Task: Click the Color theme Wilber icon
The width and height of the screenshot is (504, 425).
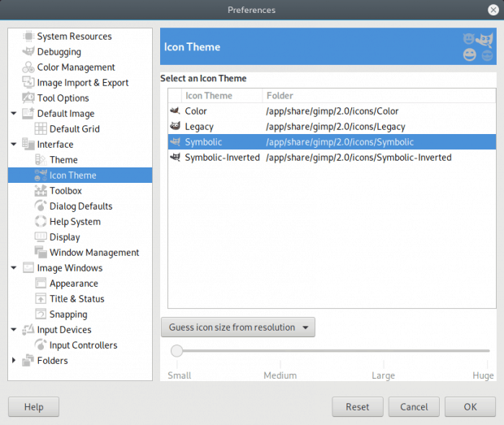Action: pyautogui.click(x=175, y=111)
